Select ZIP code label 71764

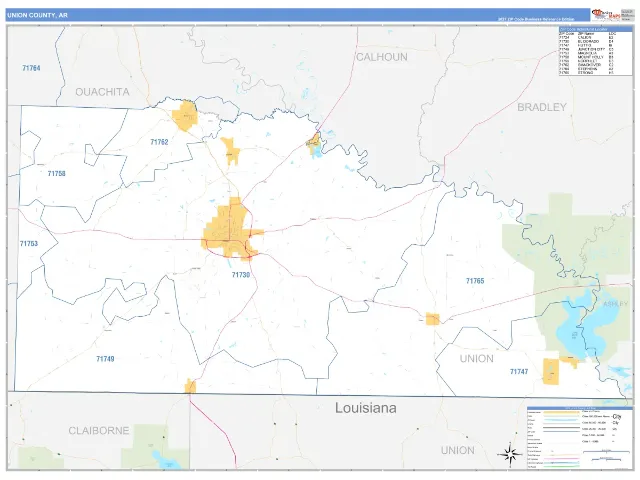(31, 68)
